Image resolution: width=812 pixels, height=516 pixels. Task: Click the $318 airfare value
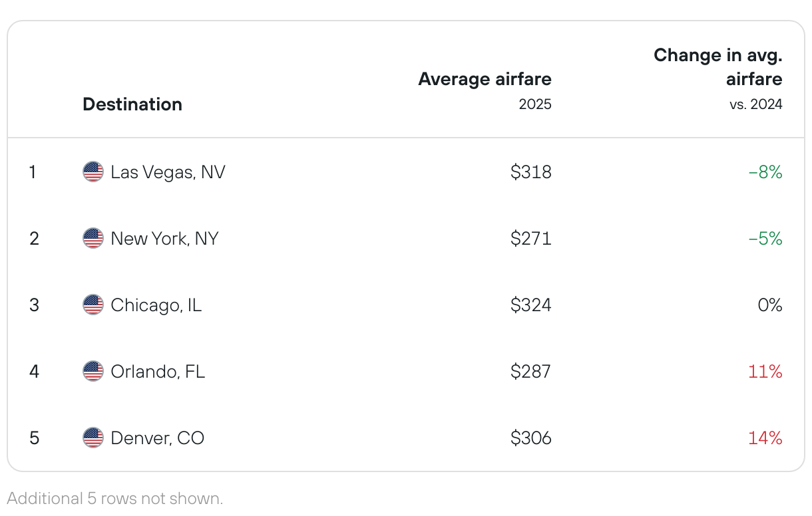tap(531, 172)
